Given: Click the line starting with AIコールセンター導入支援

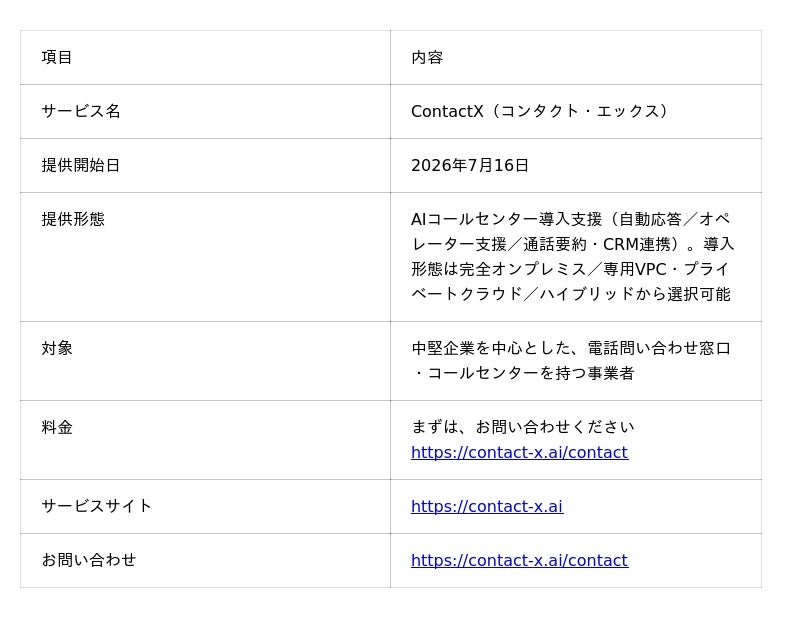Looking at the screenshot, I should 570,219.
